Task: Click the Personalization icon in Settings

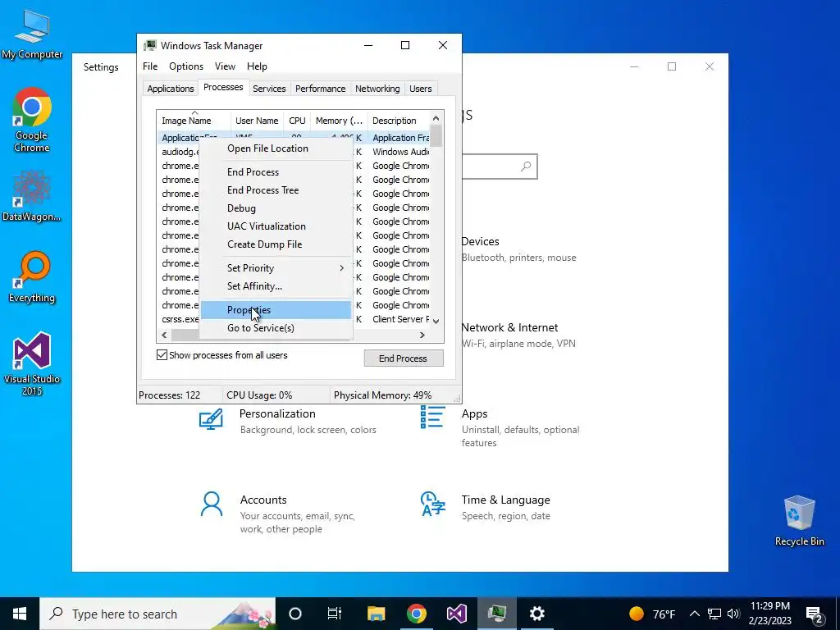Action: 211,419
